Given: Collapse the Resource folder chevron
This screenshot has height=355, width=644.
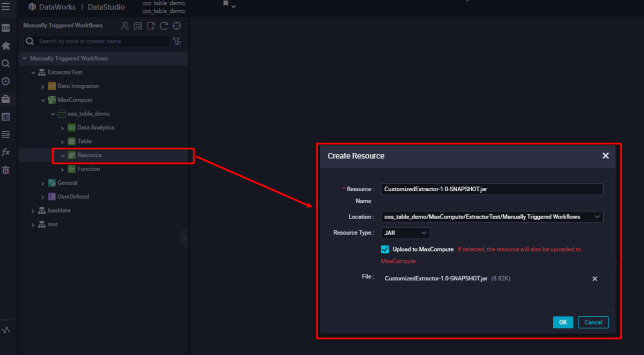Looking at the screenshot, I should [63, 156].
